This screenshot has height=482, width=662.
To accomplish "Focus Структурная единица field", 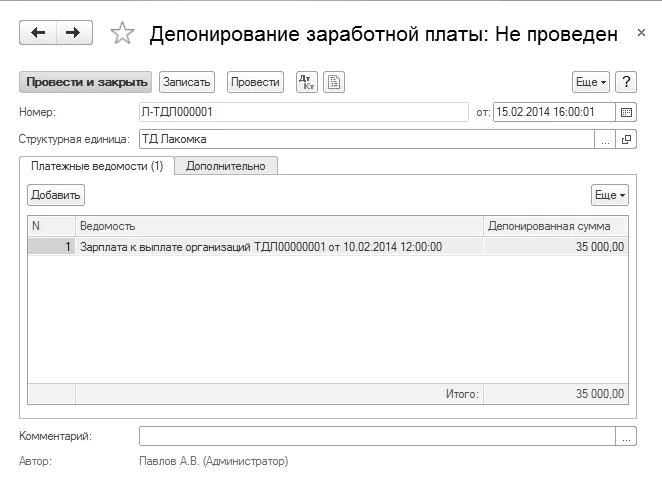I will [x=366, y=139].
